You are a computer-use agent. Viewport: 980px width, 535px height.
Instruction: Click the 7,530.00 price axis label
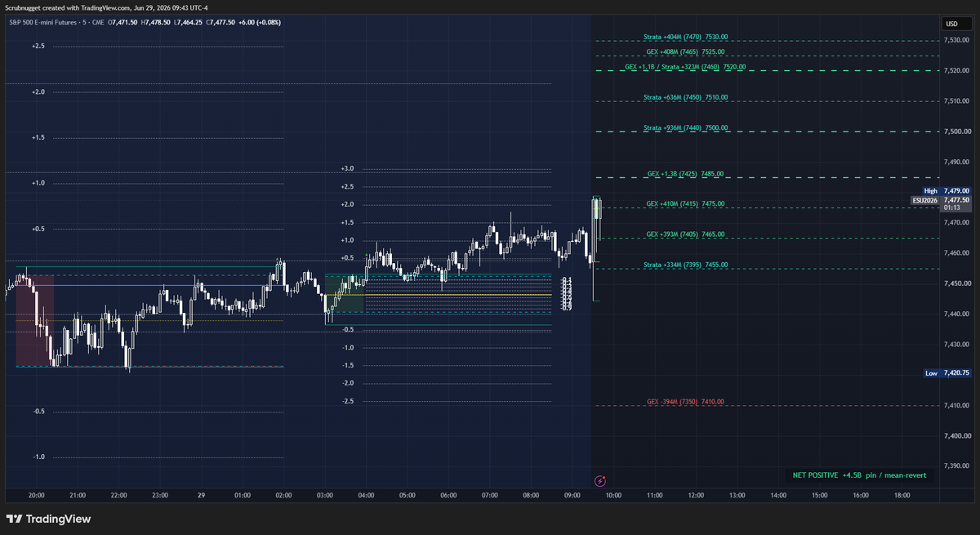956,40
